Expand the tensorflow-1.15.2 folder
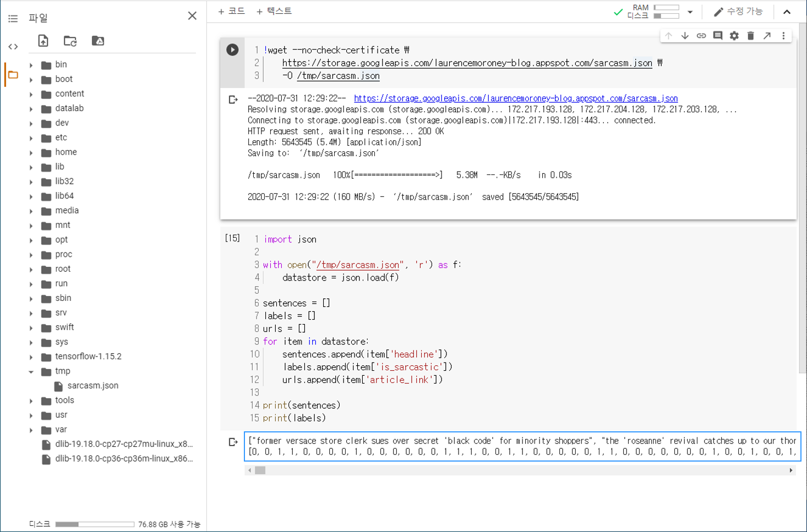Screen dimensions: 807x532 click(x=31, y=357)
